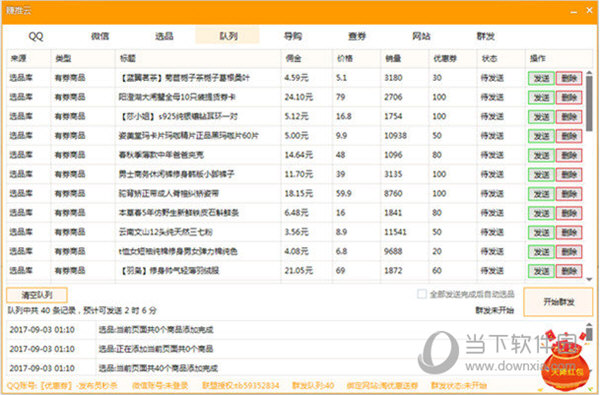The image size is (600, 395).
Task: Delete the 6.48元 commission item
Action: (x=569, y=213)
